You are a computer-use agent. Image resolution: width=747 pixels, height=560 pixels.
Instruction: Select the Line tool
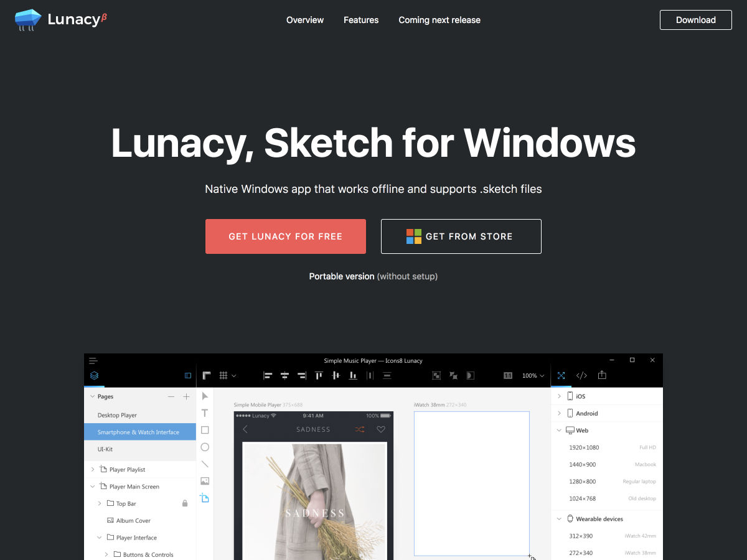[x=205, y=464]
